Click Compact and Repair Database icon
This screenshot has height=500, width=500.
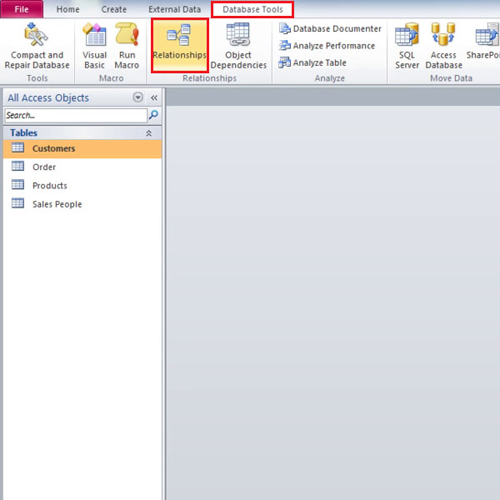[37, 35]
